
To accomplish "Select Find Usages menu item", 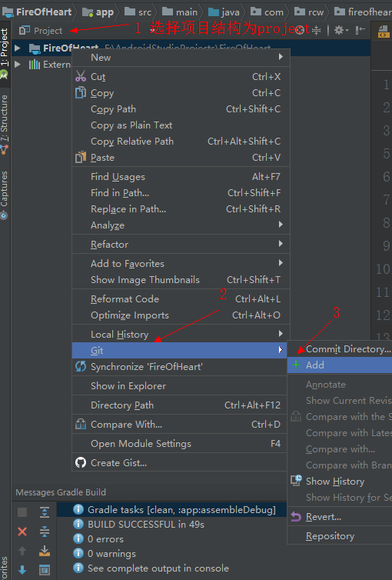I will [181, 176].
